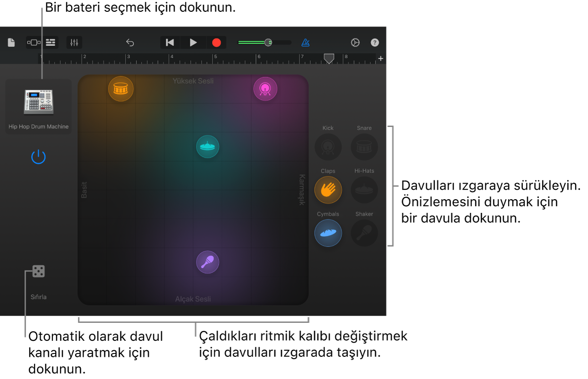Open song settings with the gear icon
The width and height of the screenshot is (588, 379).
[x=355, y=42]
